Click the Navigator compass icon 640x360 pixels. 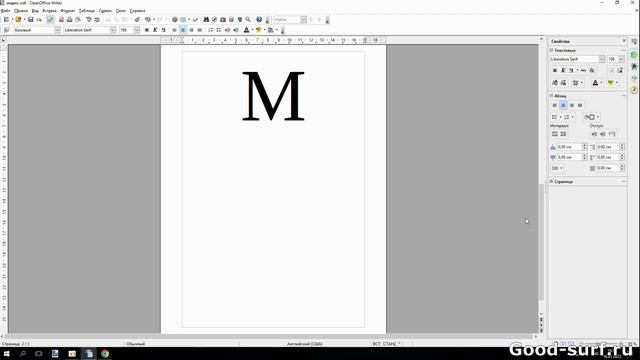pyautogui.click(x=214, y=20)
